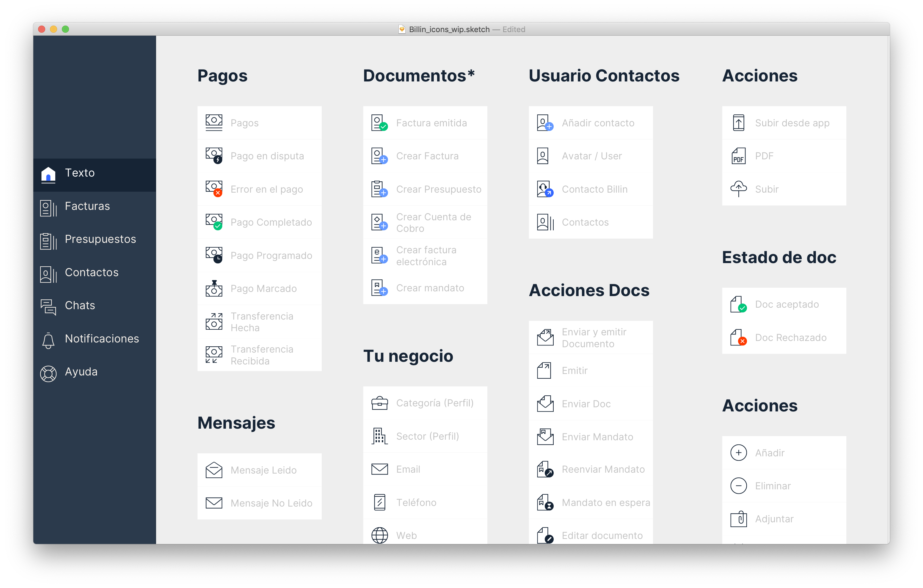This screenshot has height=588, width=923.
Task: Click the Añadir plus circle icon
Action: pyautogui.click(x=738, y=453)
